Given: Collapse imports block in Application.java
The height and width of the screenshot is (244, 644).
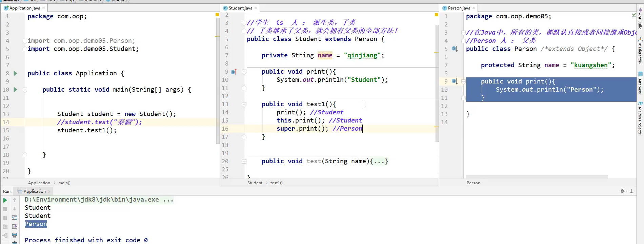Looking at the screenshot, I should coord(25,41).
